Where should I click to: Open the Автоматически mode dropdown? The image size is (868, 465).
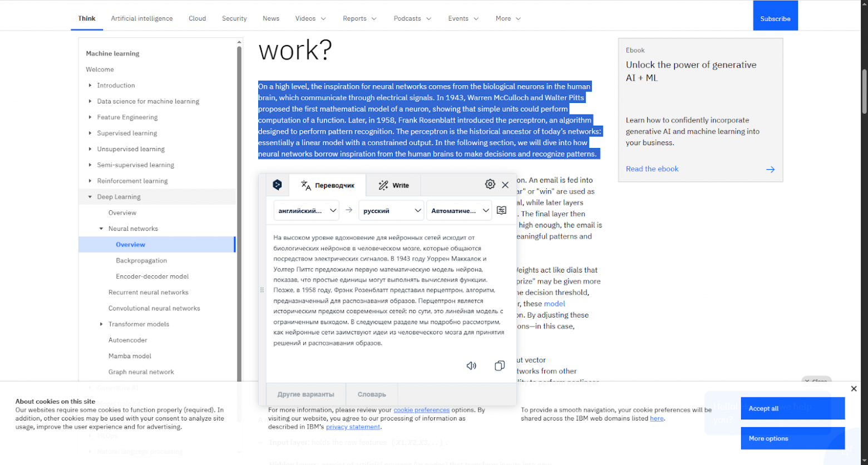coord(458,210)
